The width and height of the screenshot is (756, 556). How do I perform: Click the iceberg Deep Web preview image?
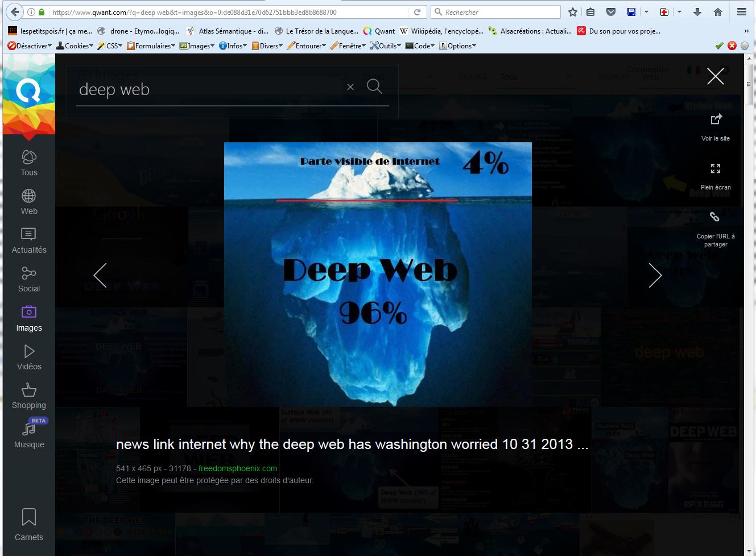tap(378, 274)
